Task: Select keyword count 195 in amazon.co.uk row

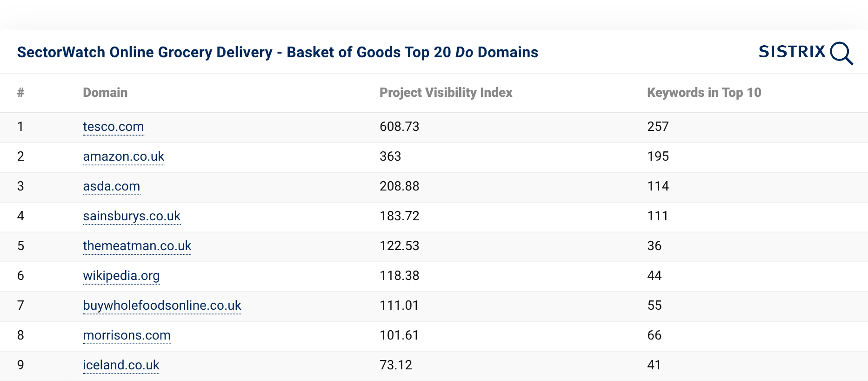Action: tap(658, 156)
